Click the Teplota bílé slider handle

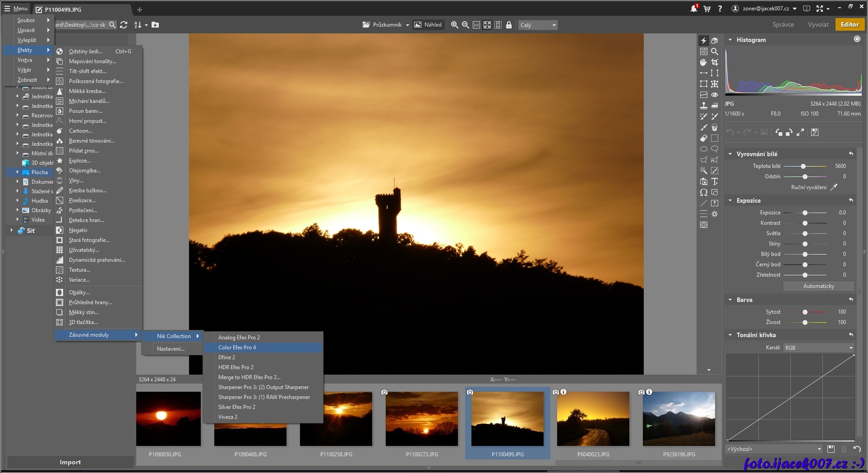pos(803,166)
